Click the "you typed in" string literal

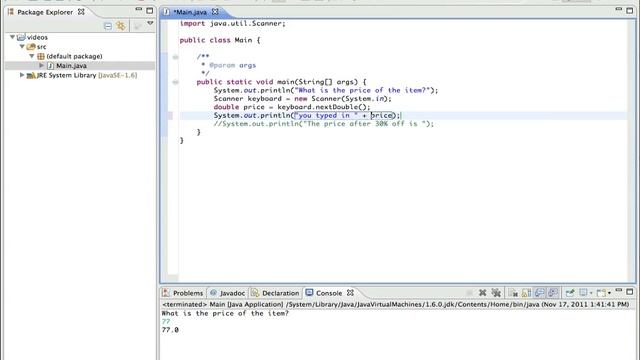tap(326, 116)
